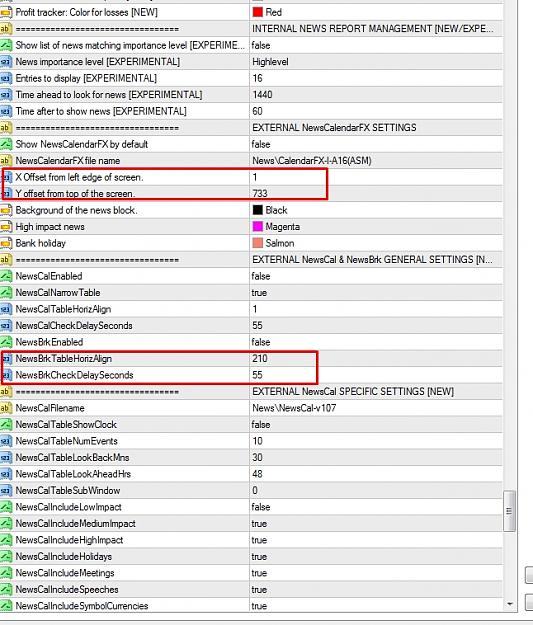Click the color icon beside Background of the news block
533x625 pixels.
click(6, 210)
